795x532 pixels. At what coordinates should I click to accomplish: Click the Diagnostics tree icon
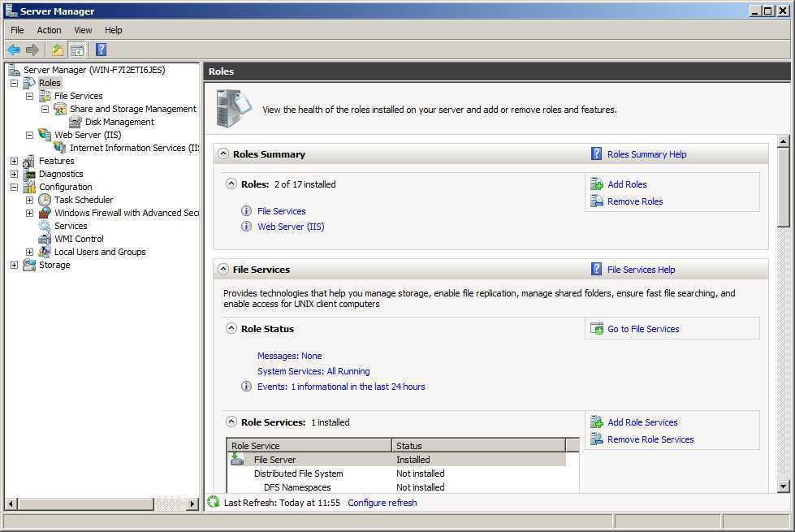point(29,174)
